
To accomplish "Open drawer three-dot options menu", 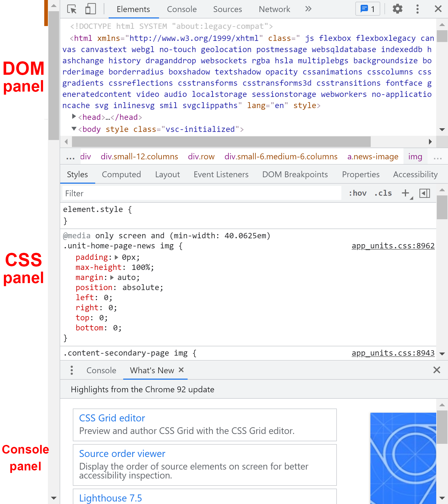I will coord(72,370).
